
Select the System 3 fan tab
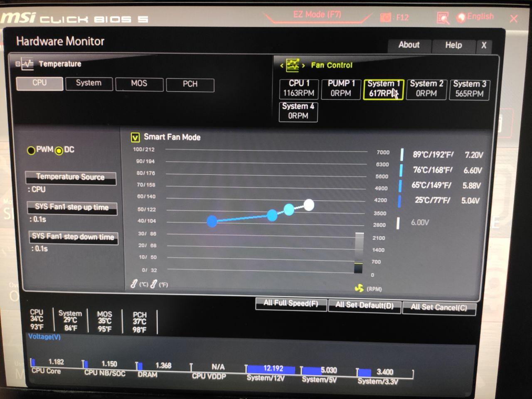pyautogui.click(x=469, y=89)
